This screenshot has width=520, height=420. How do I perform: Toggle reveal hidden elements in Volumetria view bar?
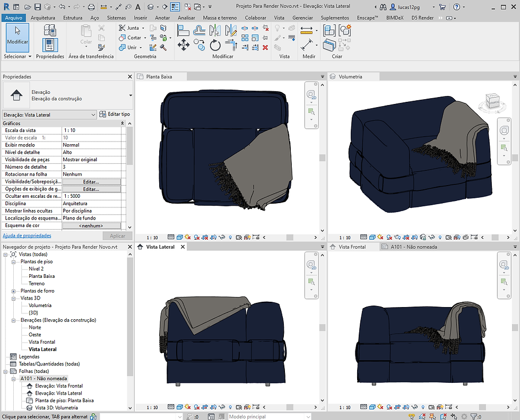(440, 238)
